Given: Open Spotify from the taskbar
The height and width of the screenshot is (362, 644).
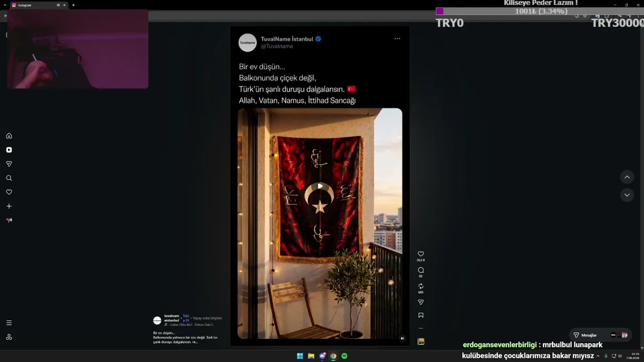Looking at the screenshot, I should coord(345,356).
